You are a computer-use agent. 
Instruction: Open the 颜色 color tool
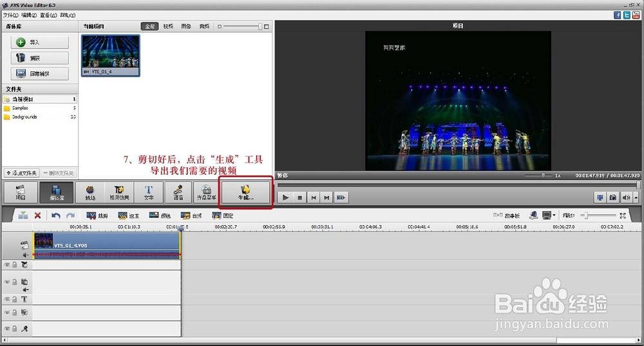[160, 215]
